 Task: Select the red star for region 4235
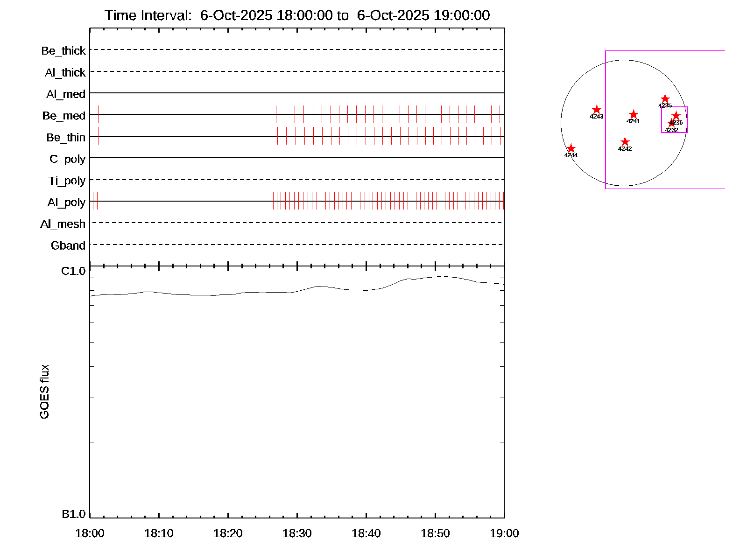[x=665, y=99]
